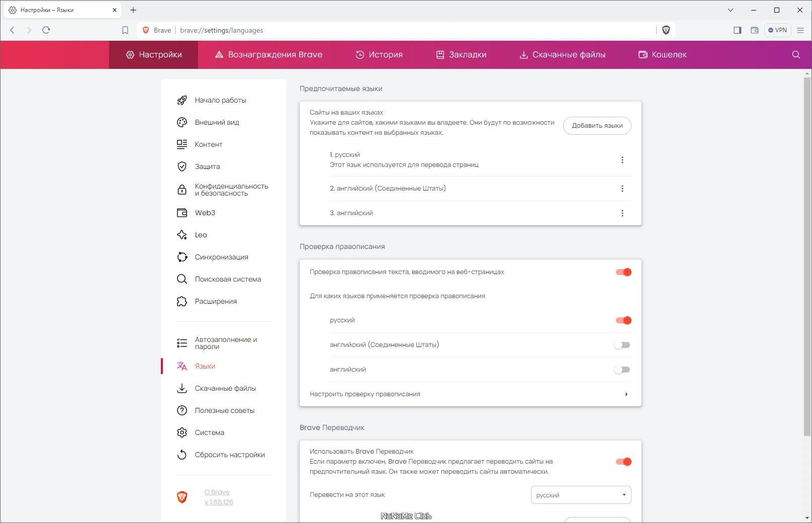The width and height of the screenshot is (812, 523).
Task: Click the content layout icon beside Контент
Action: 182,144
